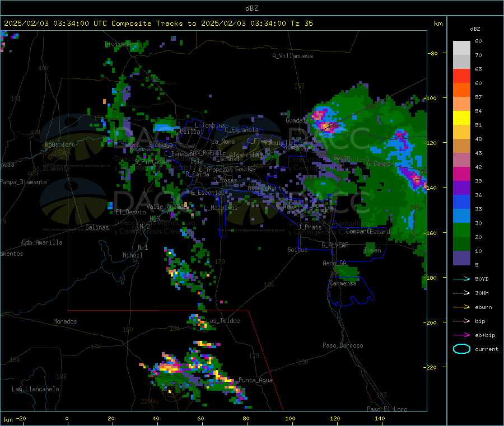The width and height of the screenshot is (504, 426).
Task: Click the Paso_Barroso map label
Action: 343,345
